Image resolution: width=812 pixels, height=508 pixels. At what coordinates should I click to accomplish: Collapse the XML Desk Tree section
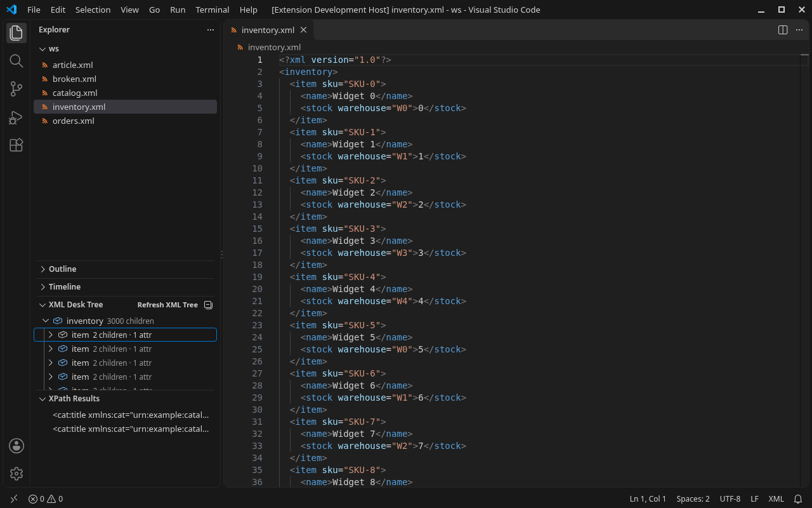(x=43, y=305)
